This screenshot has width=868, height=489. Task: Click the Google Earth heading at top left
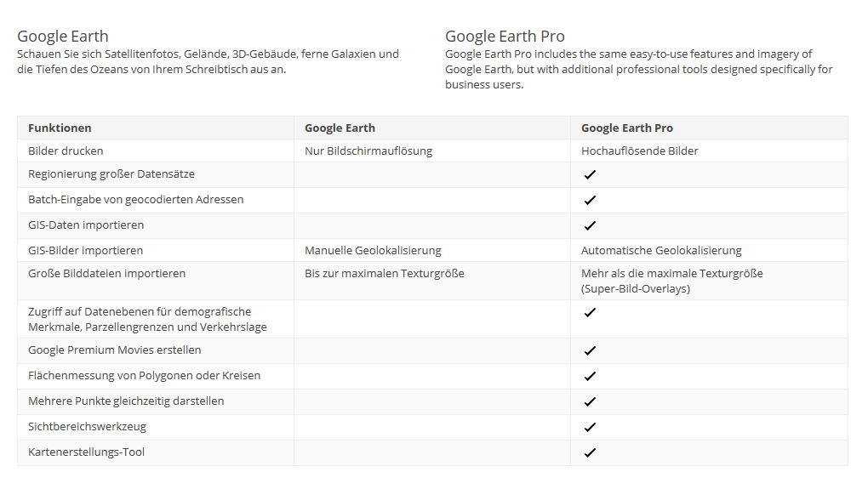click(63, 37)
